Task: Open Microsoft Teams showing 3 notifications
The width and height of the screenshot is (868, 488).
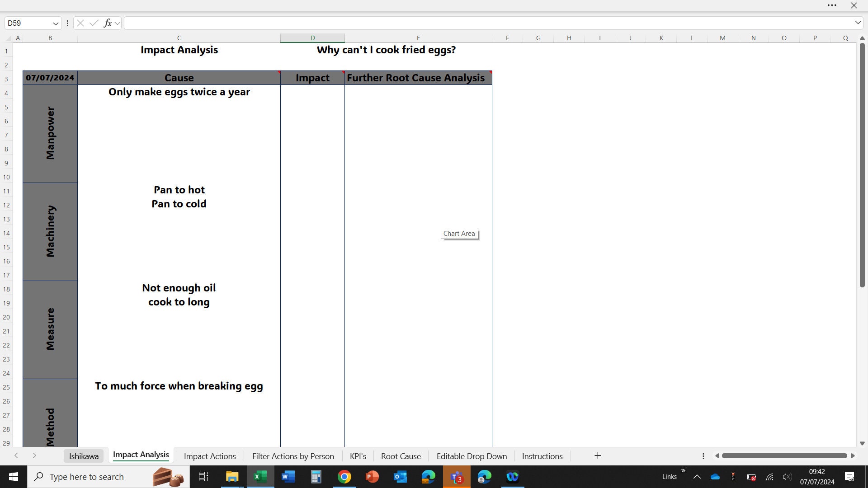Action: click(457, 477)
